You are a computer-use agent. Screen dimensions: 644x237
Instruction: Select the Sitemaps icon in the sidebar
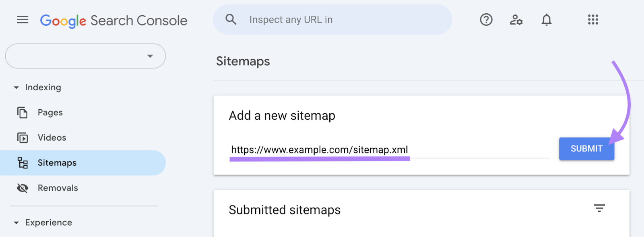(x=23, y=163)
